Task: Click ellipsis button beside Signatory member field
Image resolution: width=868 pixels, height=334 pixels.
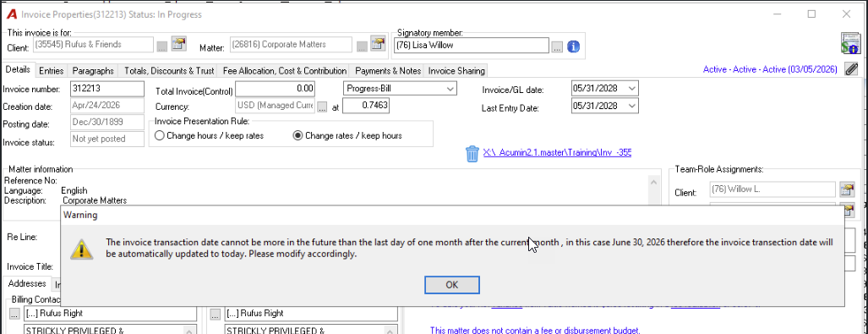Action: pyautogui.click(x=557, y=47)
